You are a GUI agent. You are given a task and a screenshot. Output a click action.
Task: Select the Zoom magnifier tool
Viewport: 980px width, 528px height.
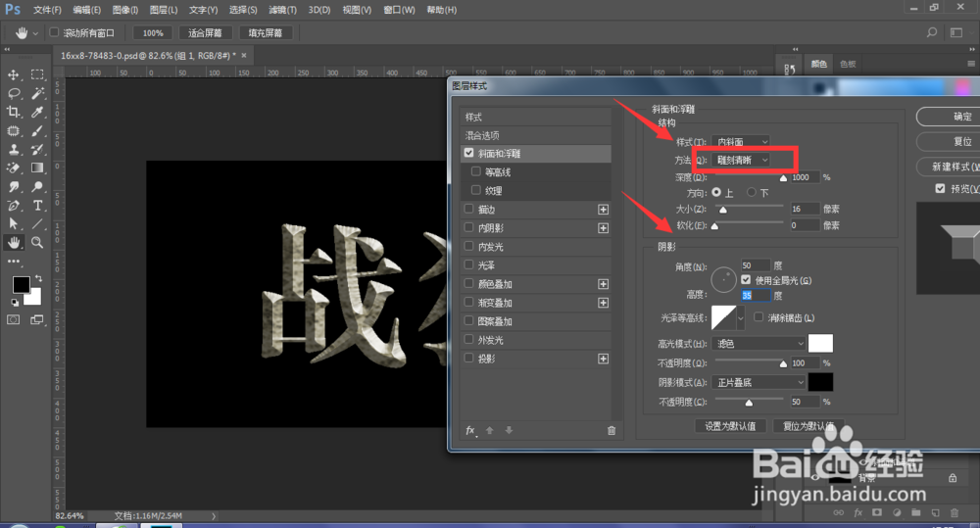[37, 242]
